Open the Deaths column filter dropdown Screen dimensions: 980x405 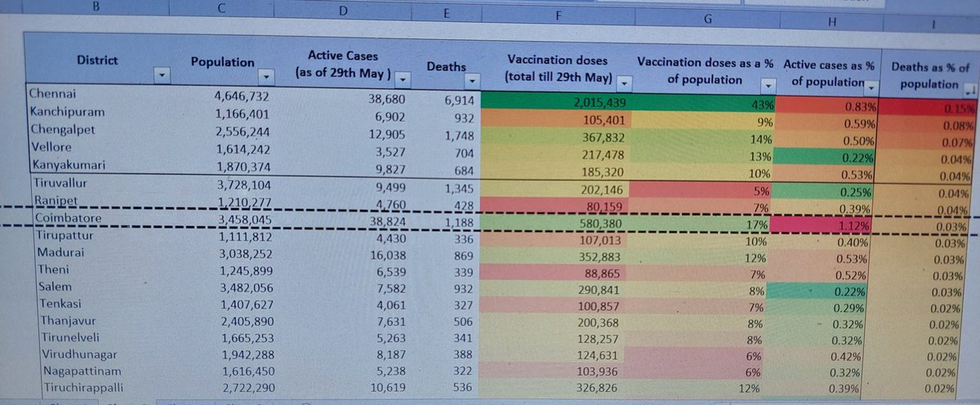[471, 81]
